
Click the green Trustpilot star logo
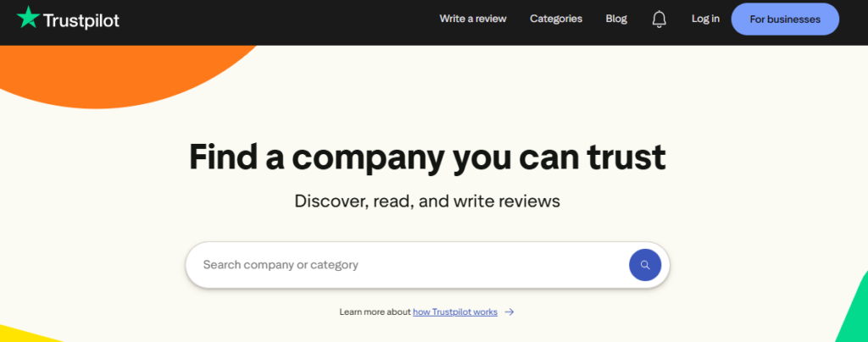point(28,18)
